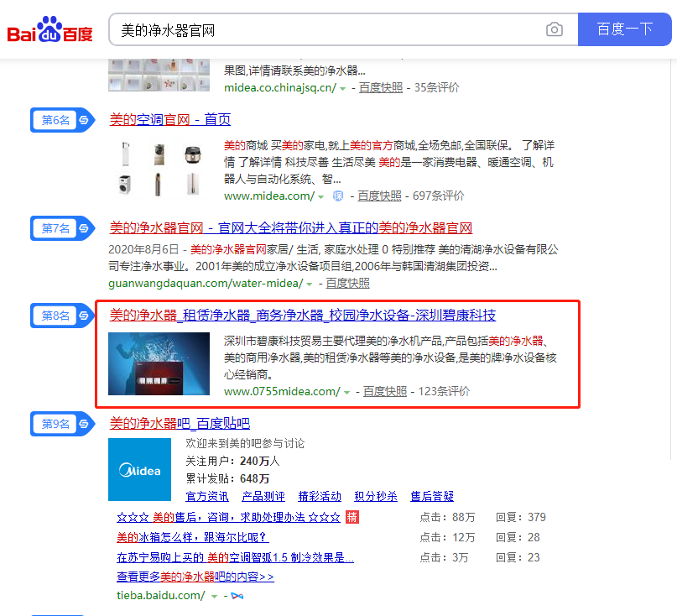Open 百度快照 for www.0755midea.com
Screen dimensions: 677x616
pyautogui.click(x=385, y=391)
